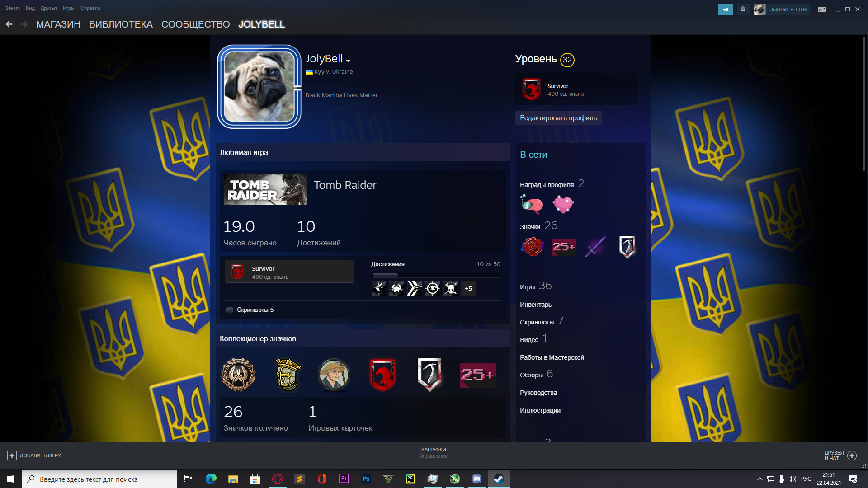Click the level 32 badge circle
This screenshot has width=868, height=488.
pyautogui.click(x=567, y=60)
